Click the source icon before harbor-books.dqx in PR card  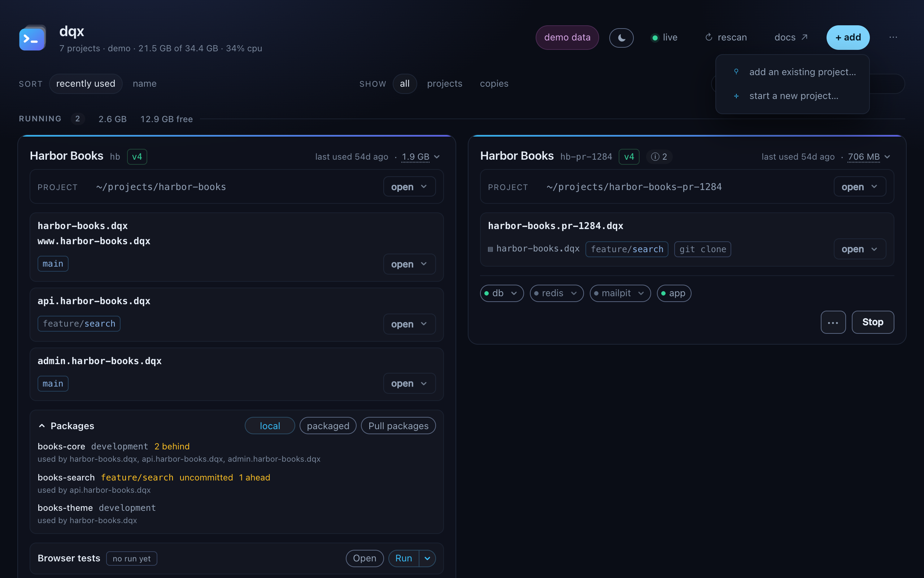(490, 249)
